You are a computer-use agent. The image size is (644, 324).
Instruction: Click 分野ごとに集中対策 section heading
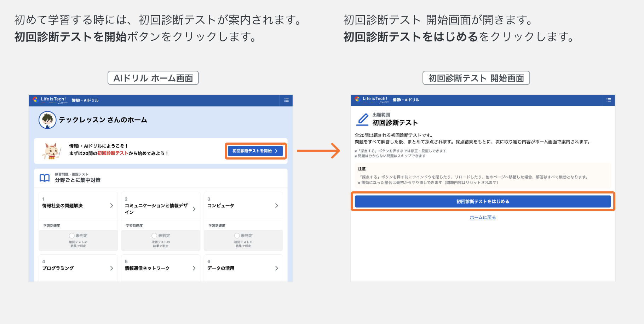pos(77,180)
